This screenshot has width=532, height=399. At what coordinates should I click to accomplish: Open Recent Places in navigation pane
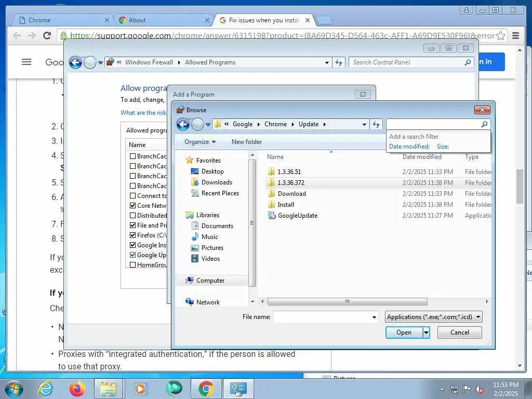[x=220, y=193]
